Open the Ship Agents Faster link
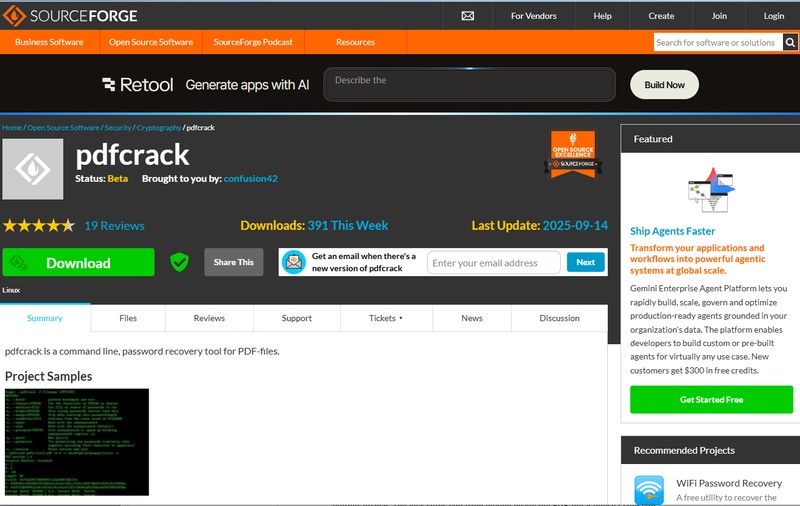 coord(672,231)
